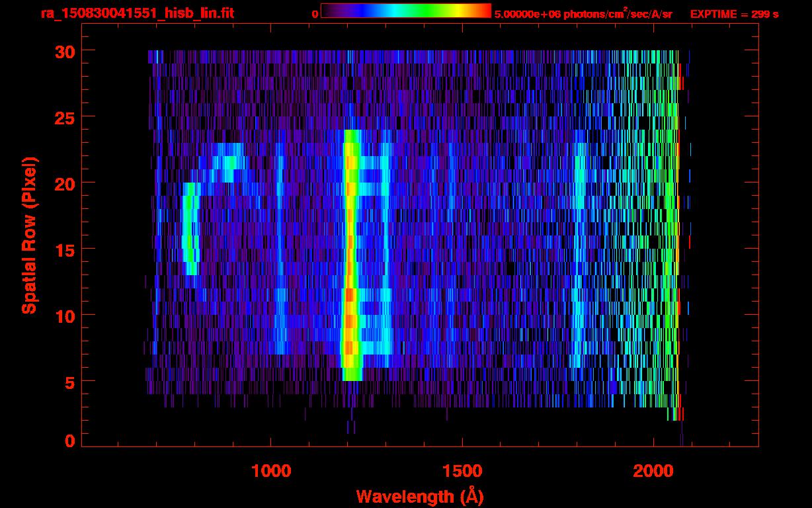812x508 pixels.
Task: Click the 5.00000e+06 photons/cm²/sec/Å/sr label
Action: (x=583, y=13)
